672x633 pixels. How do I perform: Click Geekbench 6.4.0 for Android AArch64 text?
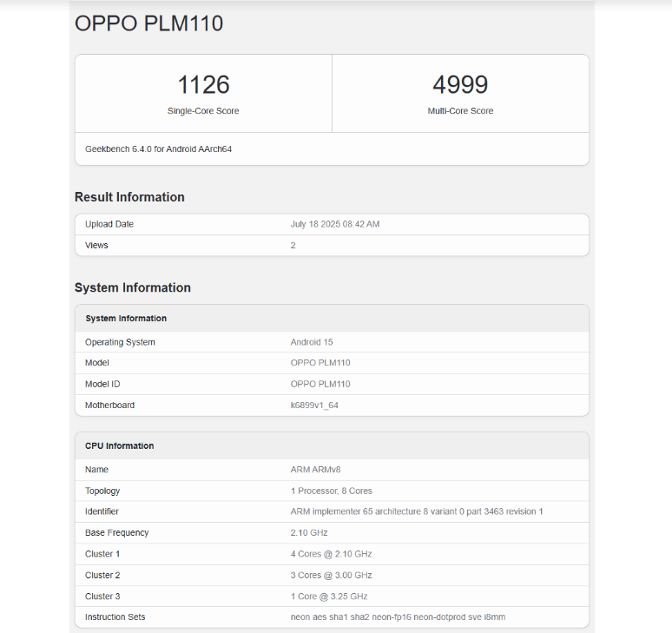(158, 149)
